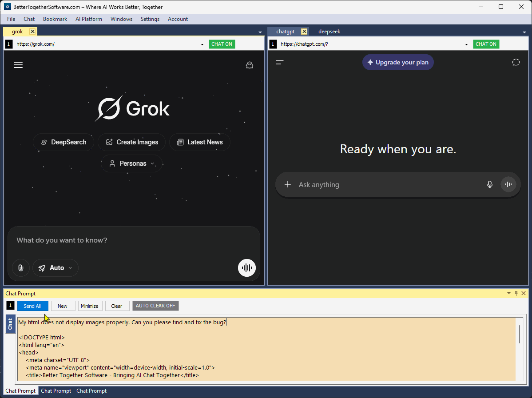Toggle the AUTO CLEAR OFF button
Image resolution: width=532 pixels, height=398 pixels.
coord(155,306)
